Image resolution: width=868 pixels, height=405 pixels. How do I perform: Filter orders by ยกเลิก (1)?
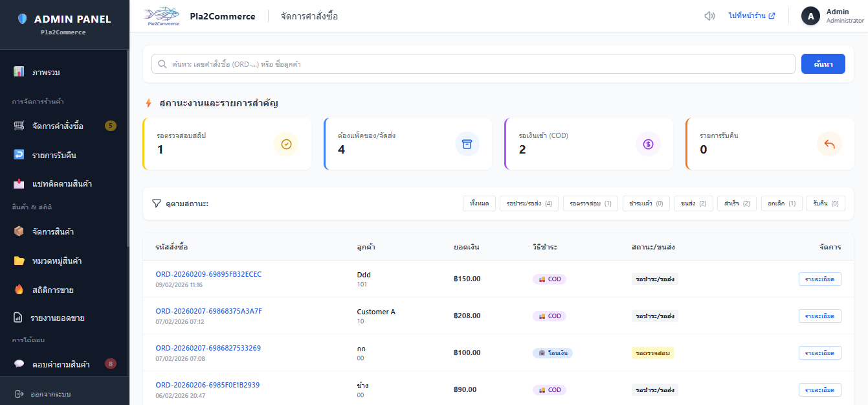782,203
